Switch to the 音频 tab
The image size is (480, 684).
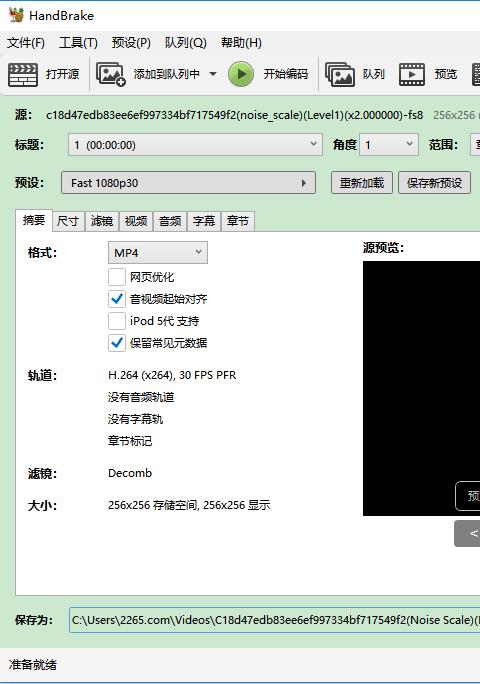click(170, 221)
